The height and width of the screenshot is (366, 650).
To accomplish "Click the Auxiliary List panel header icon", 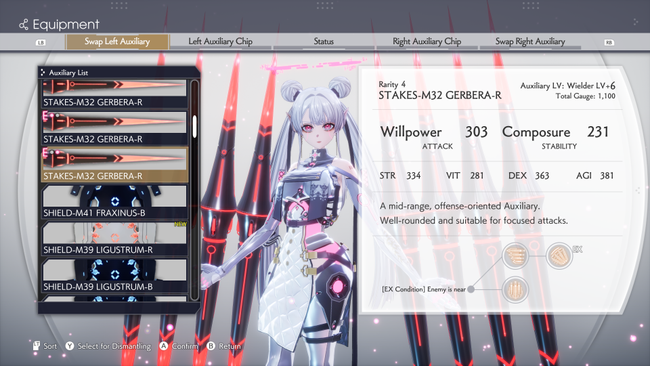I will pyautogui.click(x=43, y=73).
